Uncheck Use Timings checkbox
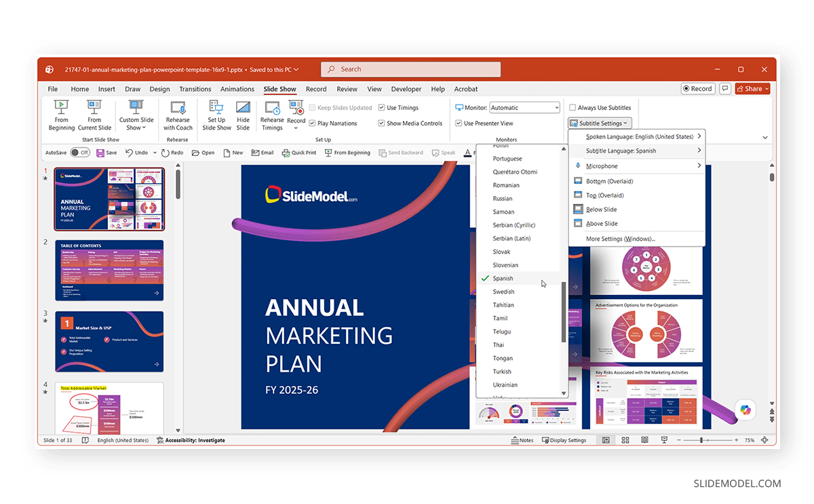The width and height of the screenshot is (814, 504). (382, 108)
